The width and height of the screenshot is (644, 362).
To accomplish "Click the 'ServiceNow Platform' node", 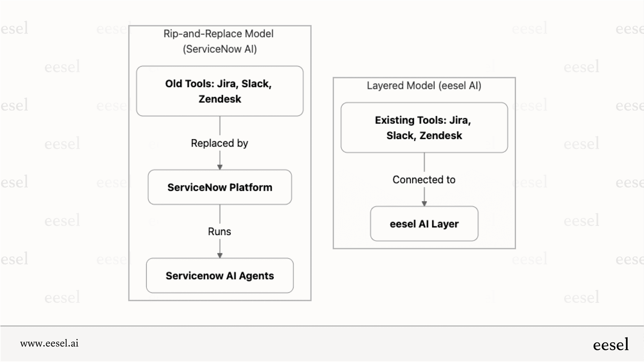I will 220,187.
